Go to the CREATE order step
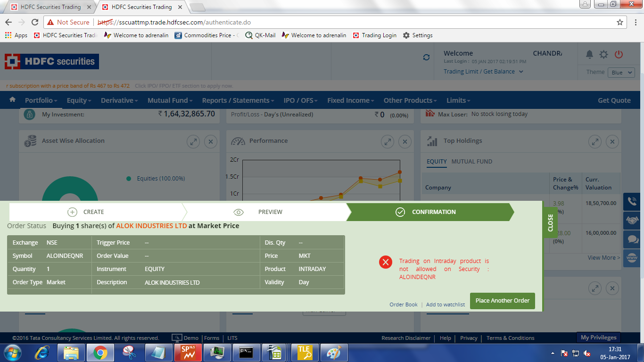The image size is (644, 362). tap(93, 212)
